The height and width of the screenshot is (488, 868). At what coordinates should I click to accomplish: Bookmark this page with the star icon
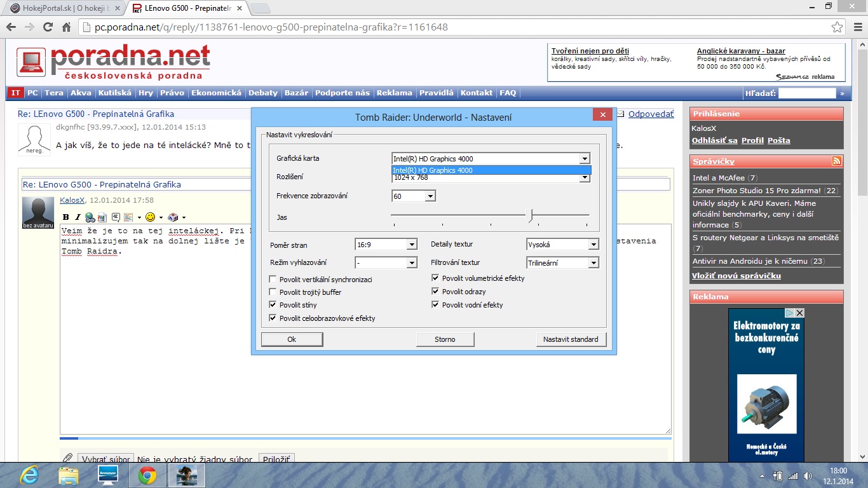tap(837, 27)
